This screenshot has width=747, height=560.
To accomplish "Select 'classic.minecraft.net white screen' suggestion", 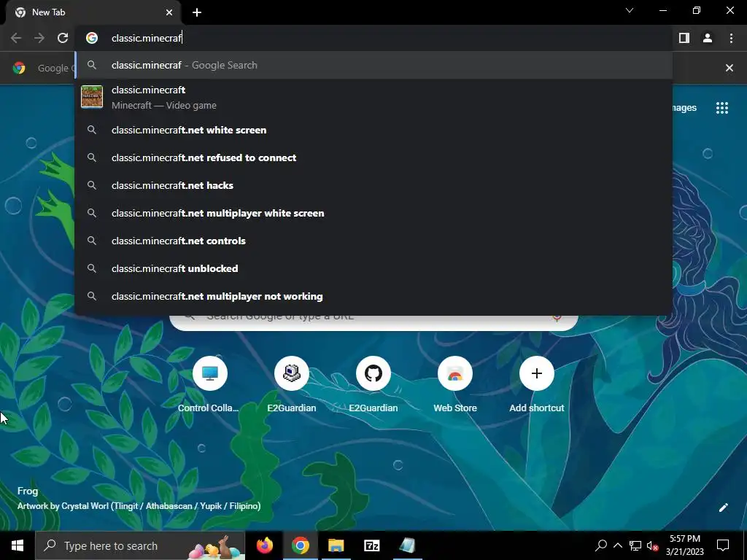I will tap(374, 130).
